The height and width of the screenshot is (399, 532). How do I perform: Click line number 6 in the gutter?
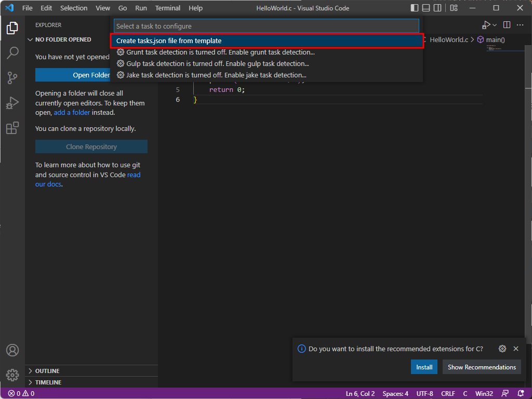pos(178,100)
